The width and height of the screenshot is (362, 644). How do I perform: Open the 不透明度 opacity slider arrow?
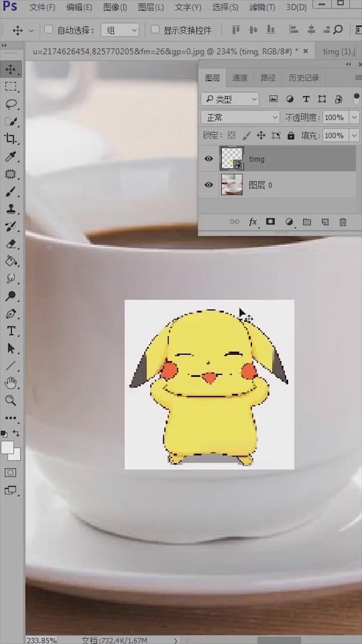[354, 118]
